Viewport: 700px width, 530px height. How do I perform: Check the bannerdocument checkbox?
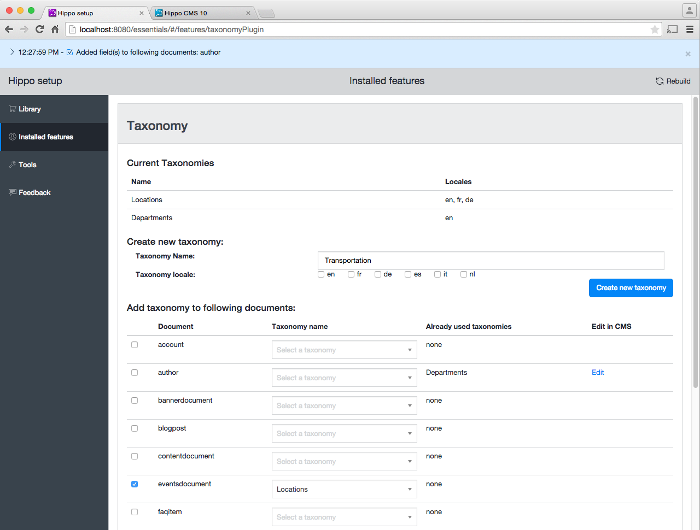134,401
